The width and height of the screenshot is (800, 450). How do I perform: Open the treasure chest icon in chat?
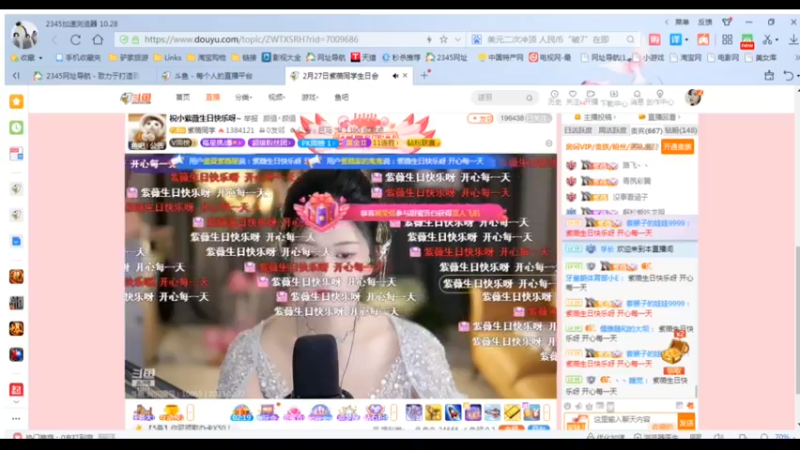pos(674,352)
